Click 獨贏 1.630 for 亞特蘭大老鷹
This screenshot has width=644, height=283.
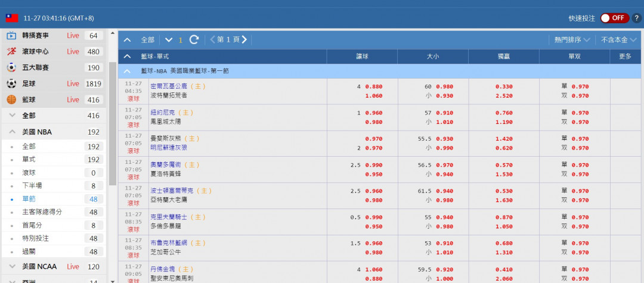[x=504, y=201]
